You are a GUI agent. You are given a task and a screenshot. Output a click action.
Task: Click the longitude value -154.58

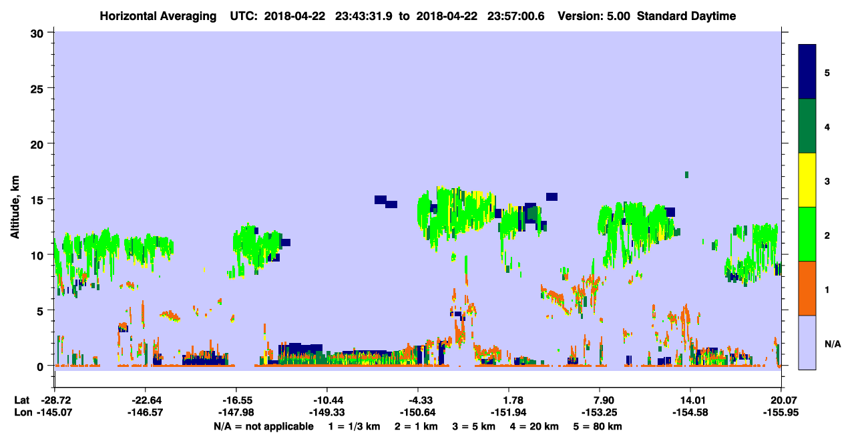690,413
